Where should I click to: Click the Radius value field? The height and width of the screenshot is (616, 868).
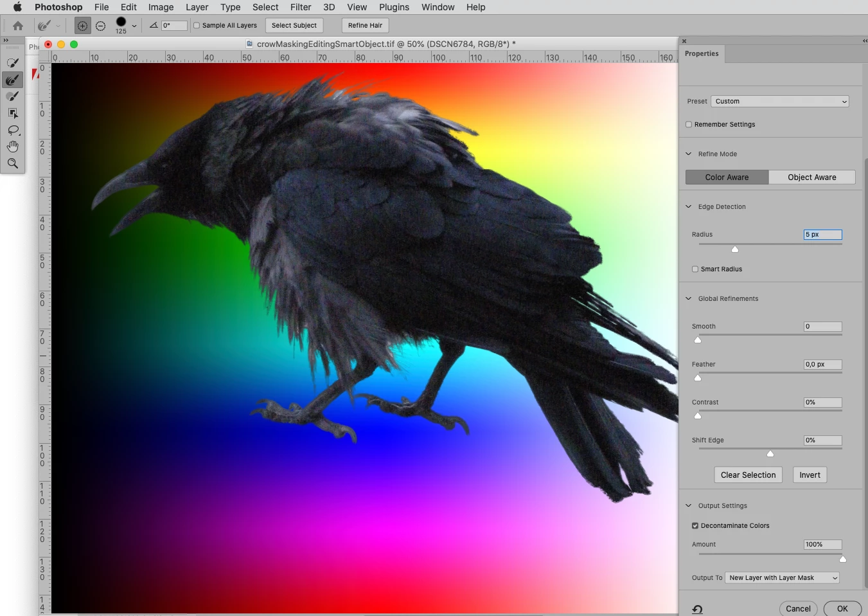click(822, 235)
